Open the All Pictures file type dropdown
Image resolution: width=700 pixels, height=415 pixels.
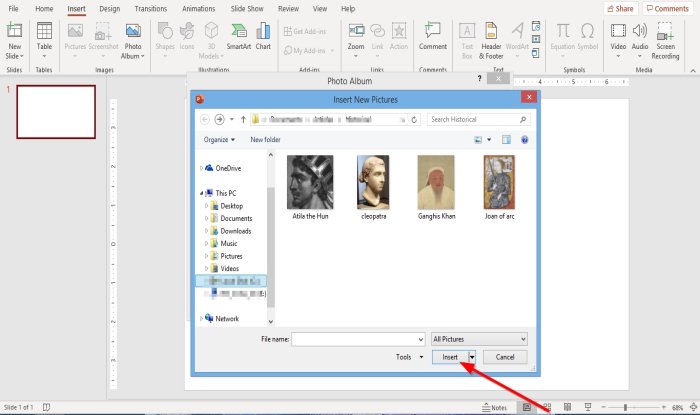click(479, 339)
